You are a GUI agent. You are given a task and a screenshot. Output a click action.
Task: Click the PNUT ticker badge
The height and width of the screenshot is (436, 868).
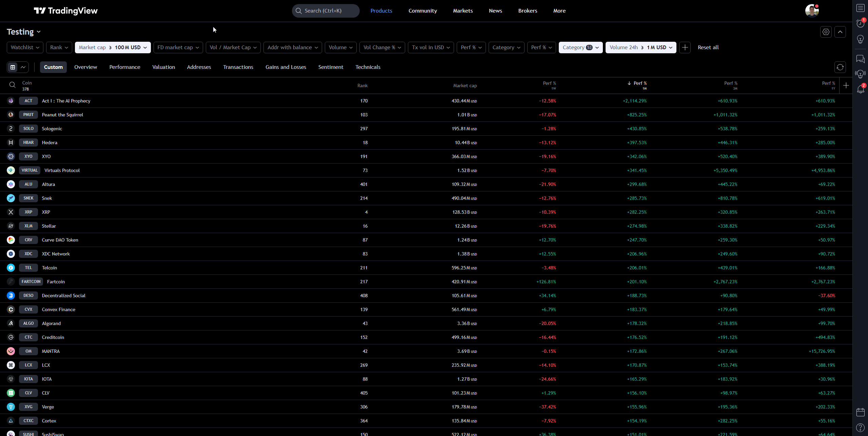28,115
